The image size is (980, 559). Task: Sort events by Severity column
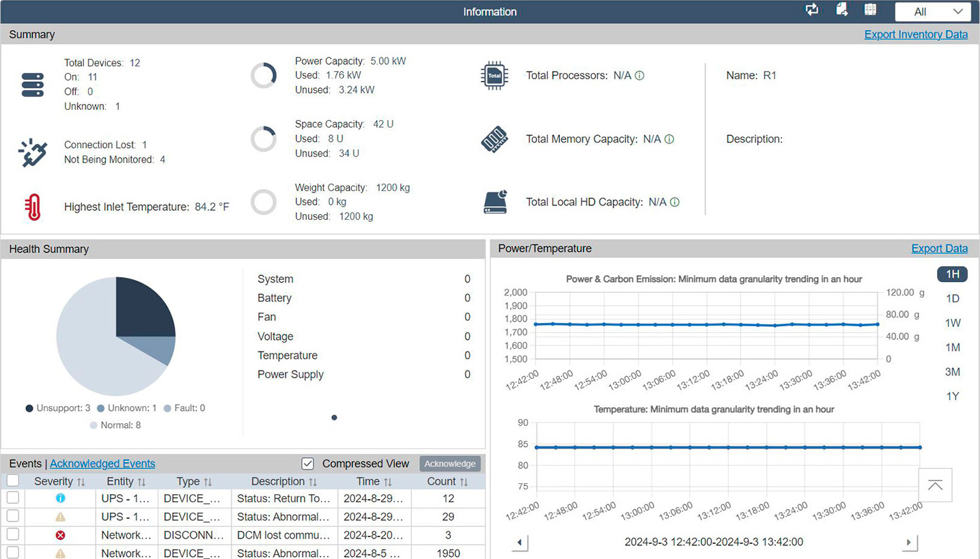click(x=60, y=481)
